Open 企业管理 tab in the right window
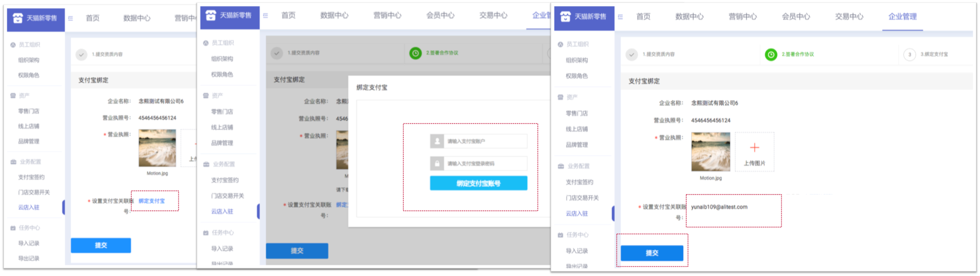The height and width of the screenshot is (276, 980). pyautogui.click(x=903, y=16)
